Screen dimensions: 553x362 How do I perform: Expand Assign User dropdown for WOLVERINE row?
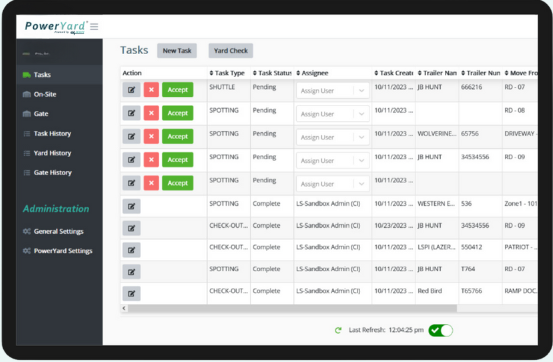[x=333, y=137]
